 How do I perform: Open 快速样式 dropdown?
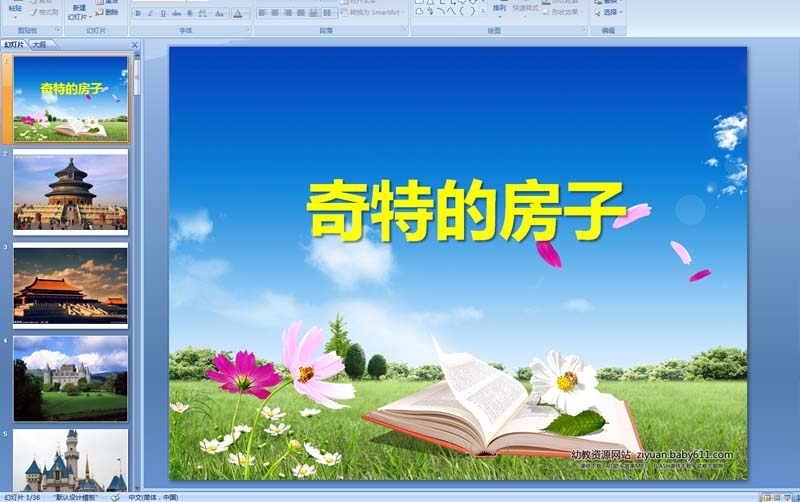click(x=525, y=9)
